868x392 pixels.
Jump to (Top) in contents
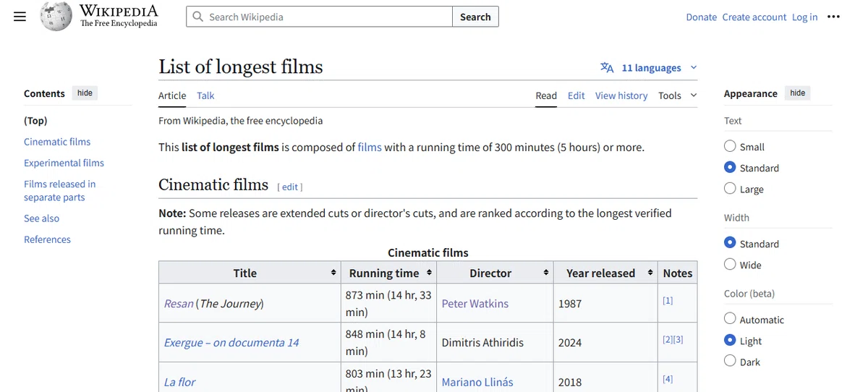point(35,121)
